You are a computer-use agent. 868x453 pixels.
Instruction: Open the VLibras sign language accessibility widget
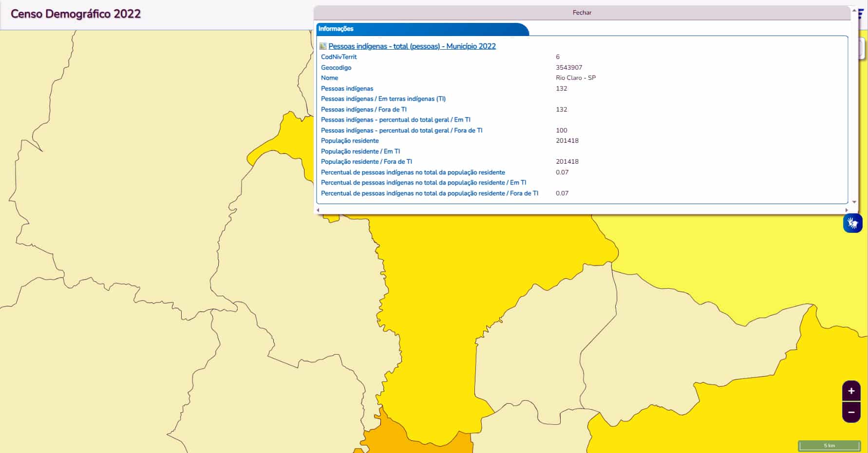(852, 223)
